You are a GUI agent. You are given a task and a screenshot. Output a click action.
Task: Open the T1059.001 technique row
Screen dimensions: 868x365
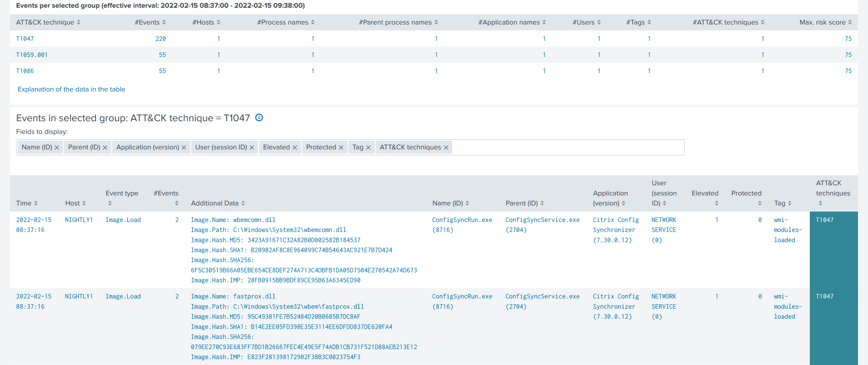coord(32,55)
